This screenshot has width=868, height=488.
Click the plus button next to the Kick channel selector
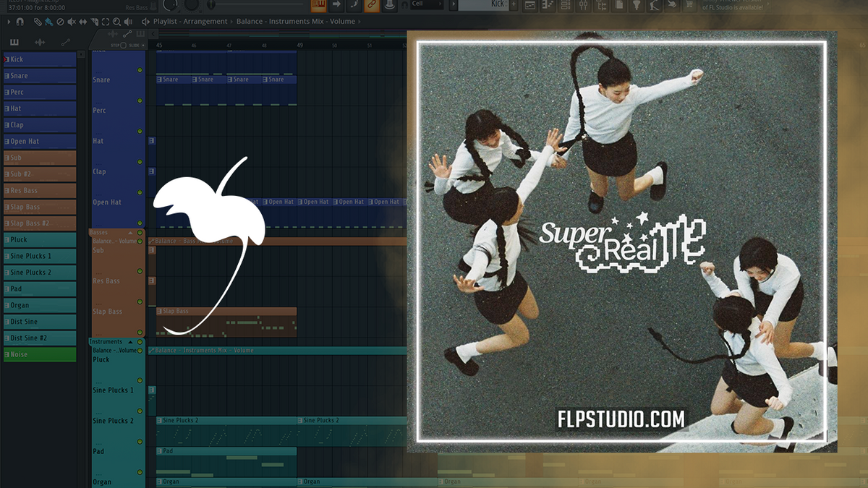(513, 5)
